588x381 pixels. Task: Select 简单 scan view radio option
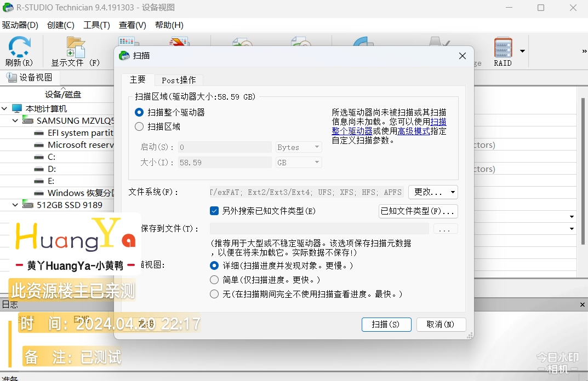coord(214,280)
